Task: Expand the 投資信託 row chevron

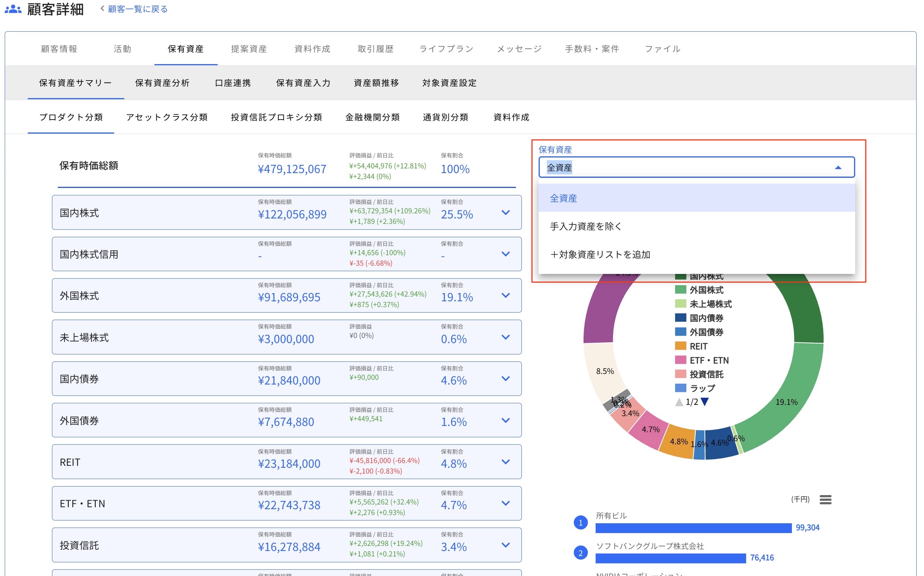Action: click(505, 545)
